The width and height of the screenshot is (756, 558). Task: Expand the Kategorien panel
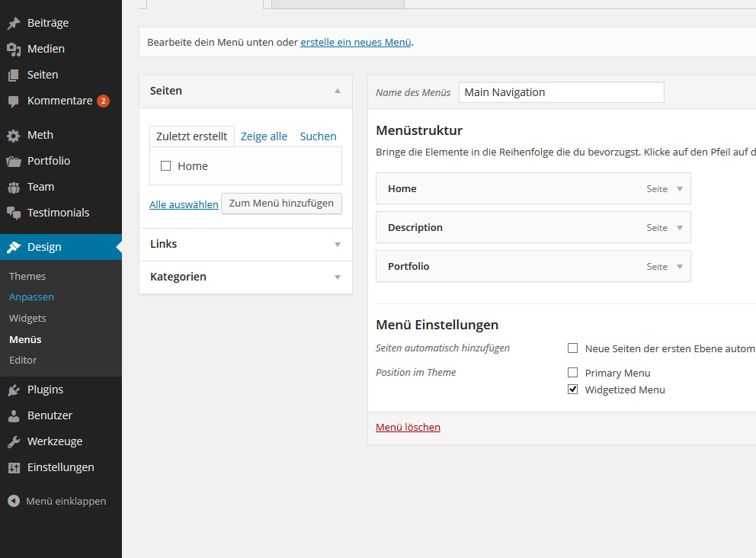[338, 277]
